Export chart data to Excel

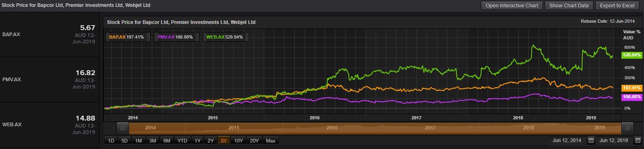[x=617, y=6]
